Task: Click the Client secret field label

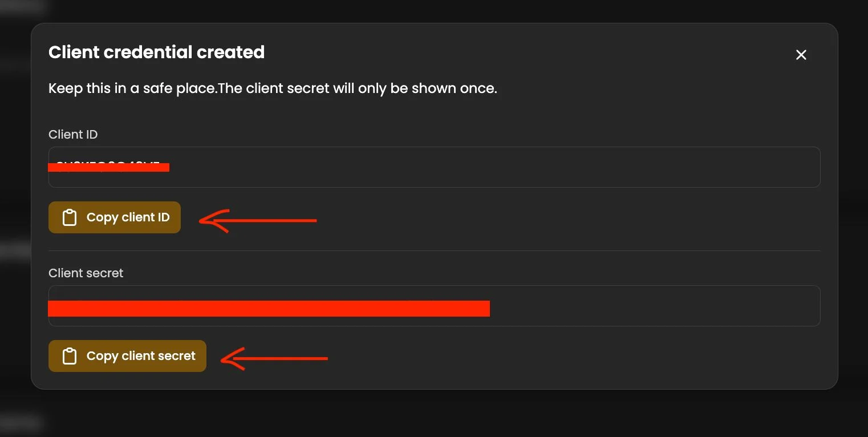Action: [86, 273]
